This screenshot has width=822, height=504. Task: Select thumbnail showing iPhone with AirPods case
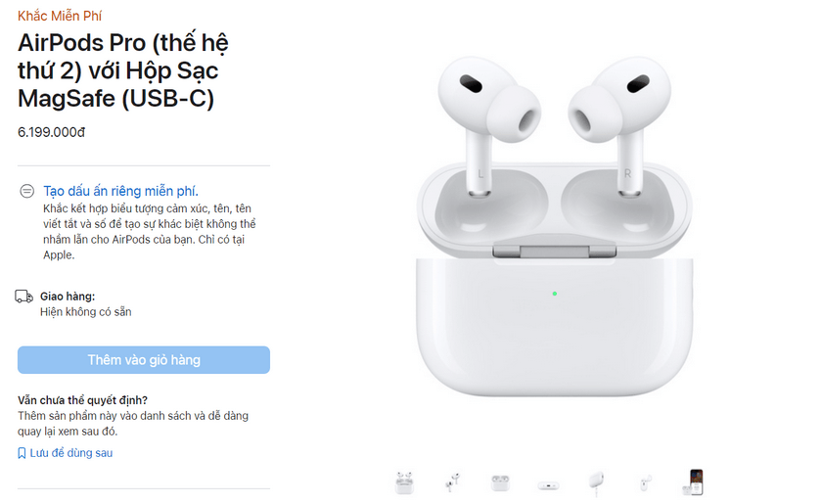pyautogui.click(x=693, y=481)
